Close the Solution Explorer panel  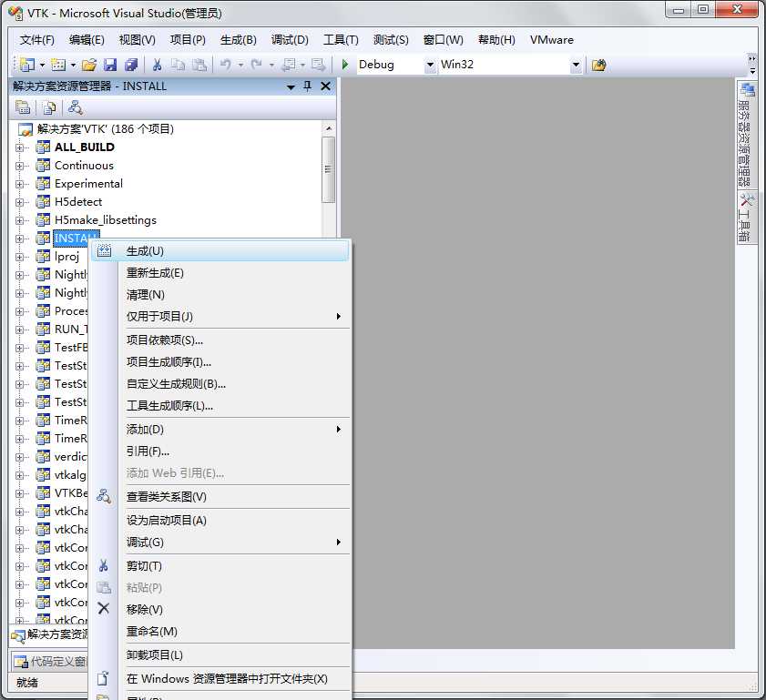click(x=326, y=86)
